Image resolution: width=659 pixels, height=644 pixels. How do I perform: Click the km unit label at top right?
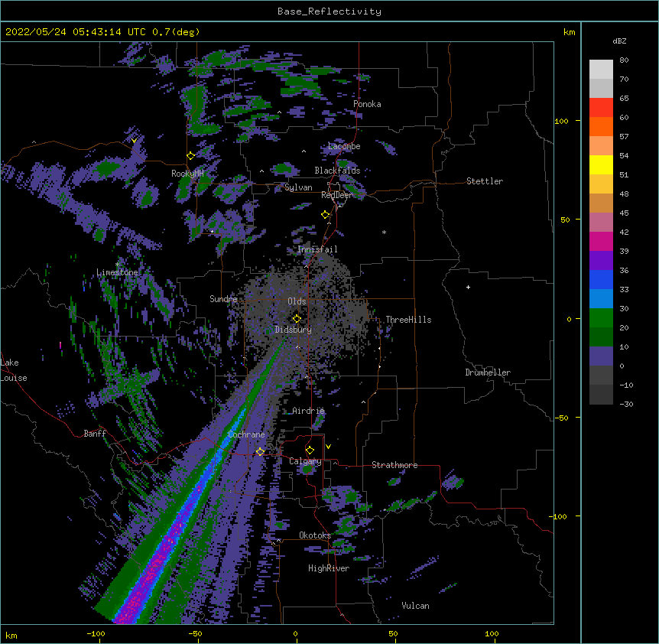pyautogui.click(x=570, y=32)
